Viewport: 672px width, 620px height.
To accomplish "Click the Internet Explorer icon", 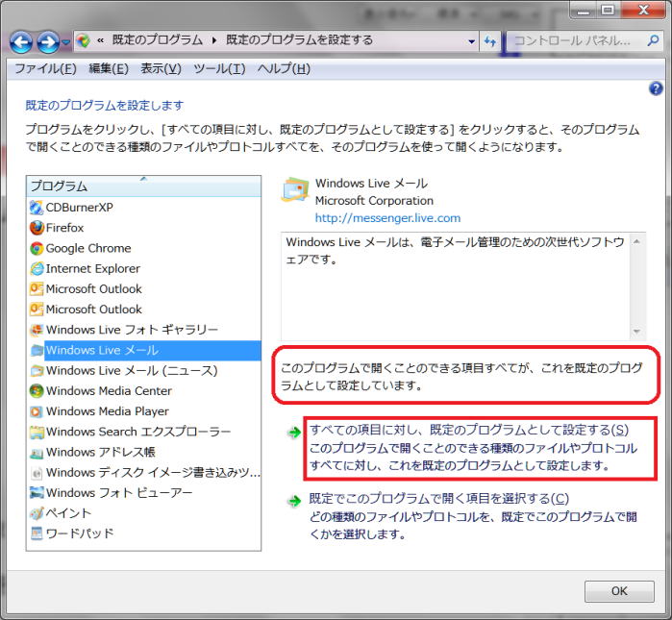I will click(37, 268).
